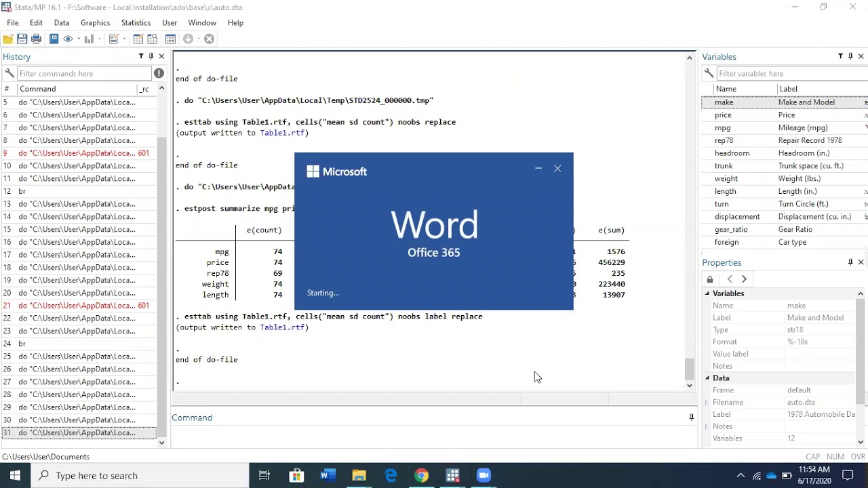This screenshot has width=868, height=488.
Task: Click the Variables panel filter funnel icon
Action: tap(840, 56)
